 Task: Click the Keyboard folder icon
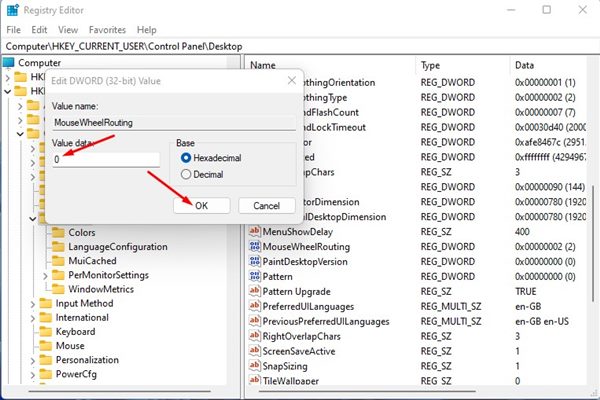click(x=46, y=331)
